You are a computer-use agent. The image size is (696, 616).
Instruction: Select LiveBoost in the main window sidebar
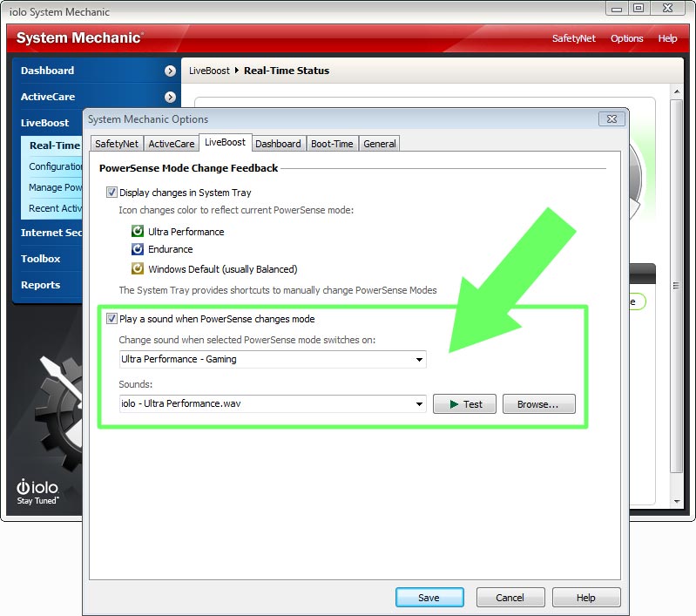pos(44,123)
